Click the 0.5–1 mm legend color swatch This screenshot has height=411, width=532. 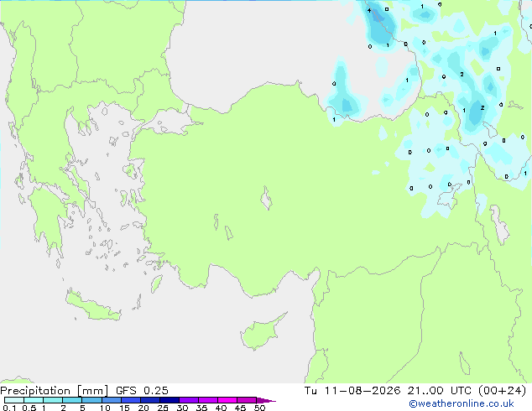(x=34, y=400)
